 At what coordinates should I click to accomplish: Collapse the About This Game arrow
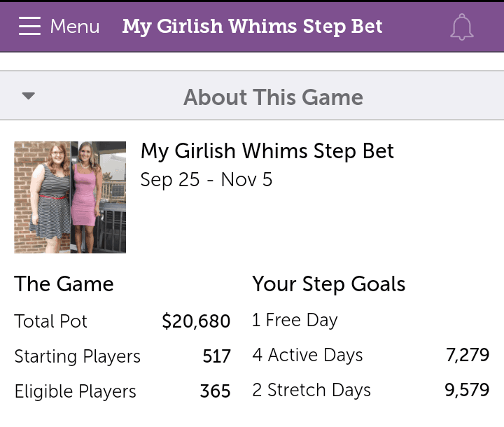[28, 96]
